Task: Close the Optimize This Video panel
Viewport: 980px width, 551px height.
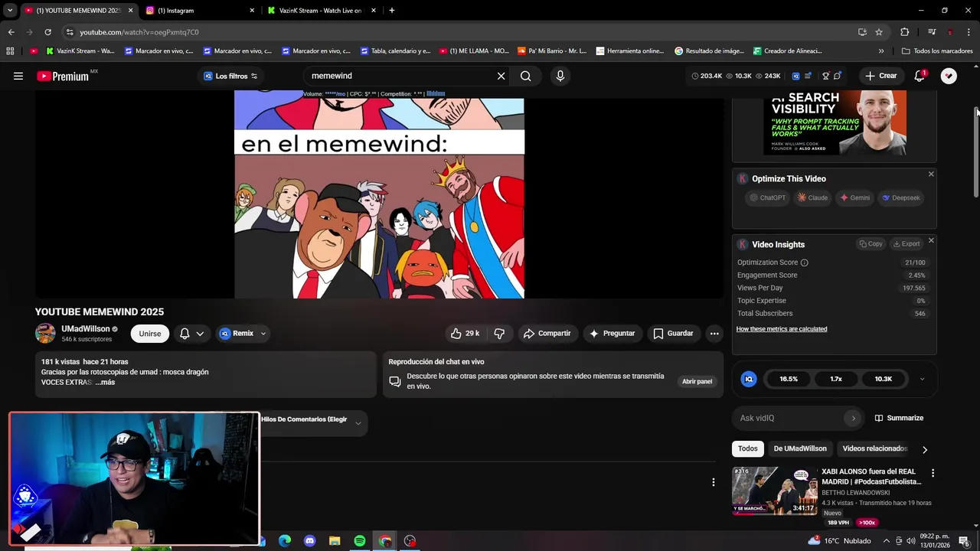Action: tap(931, 174)
